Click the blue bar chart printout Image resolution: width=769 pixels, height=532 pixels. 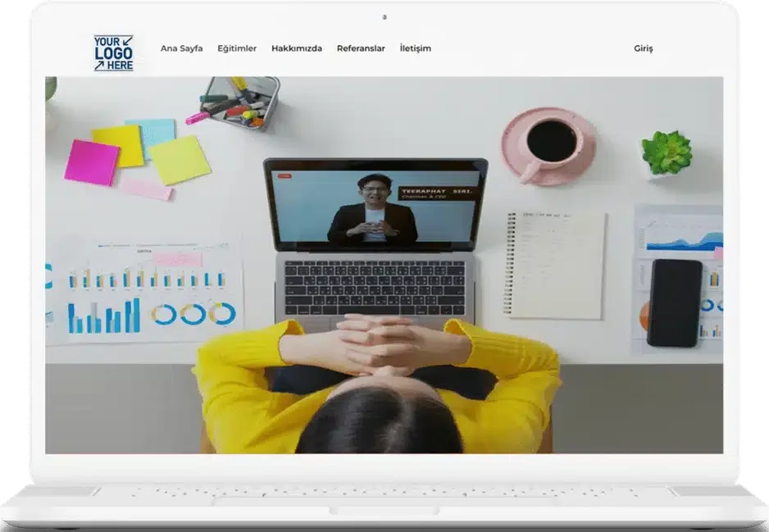[x=102, y=316]
